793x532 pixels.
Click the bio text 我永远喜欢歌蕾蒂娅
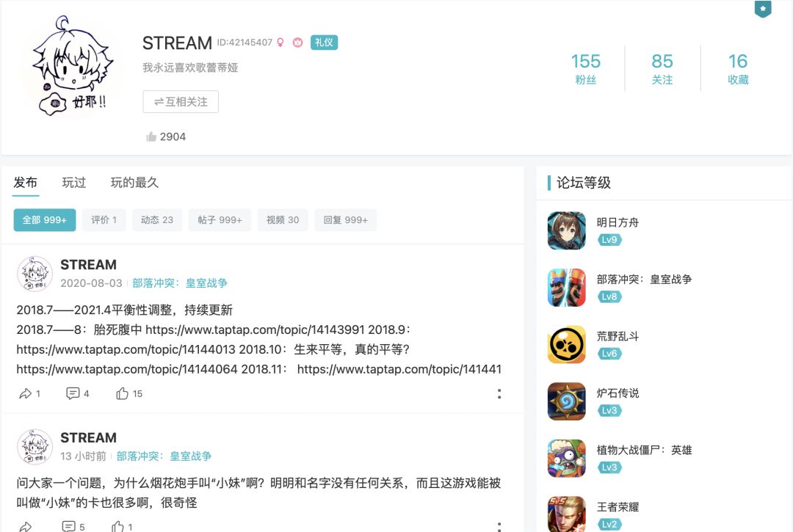[x=190, y=68]
